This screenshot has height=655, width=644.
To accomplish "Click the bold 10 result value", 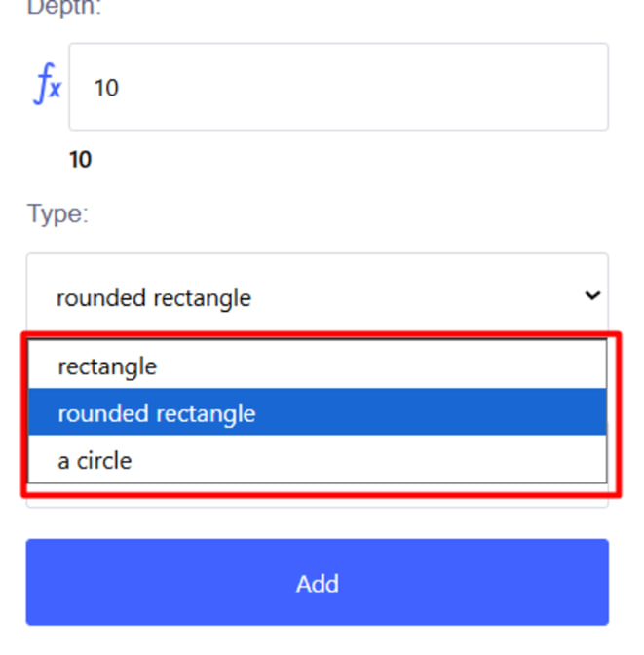I will [81, 160].
